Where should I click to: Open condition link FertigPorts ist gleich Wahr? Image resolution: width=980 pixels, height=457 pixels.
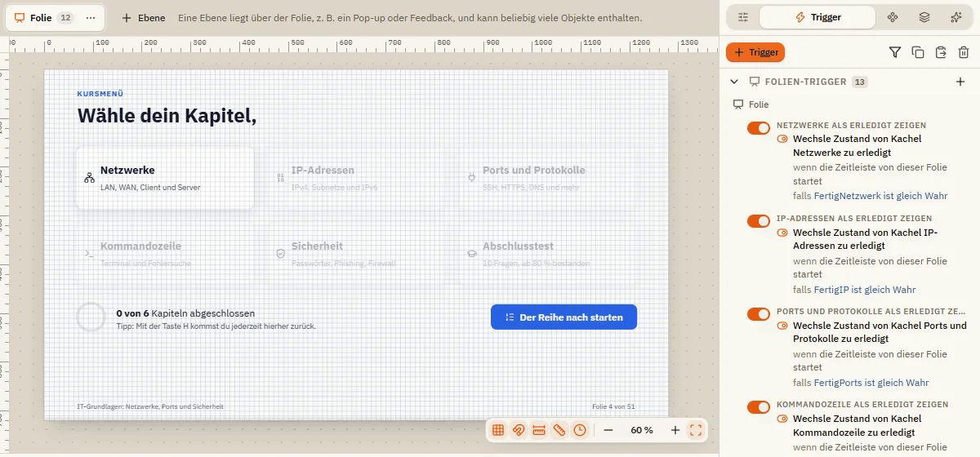pos(871,383)
